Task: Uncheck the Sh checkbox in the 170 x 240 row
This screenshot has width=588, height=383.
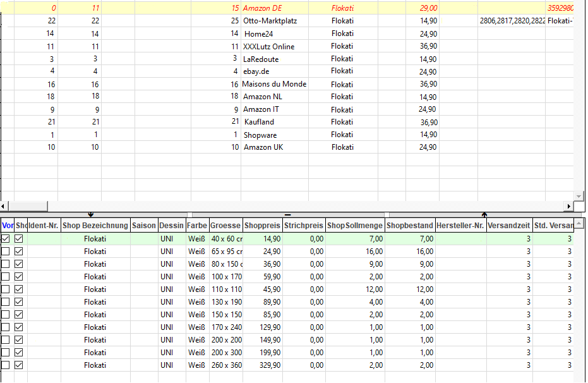Action: pyautogui.click(x=19, y=327)
